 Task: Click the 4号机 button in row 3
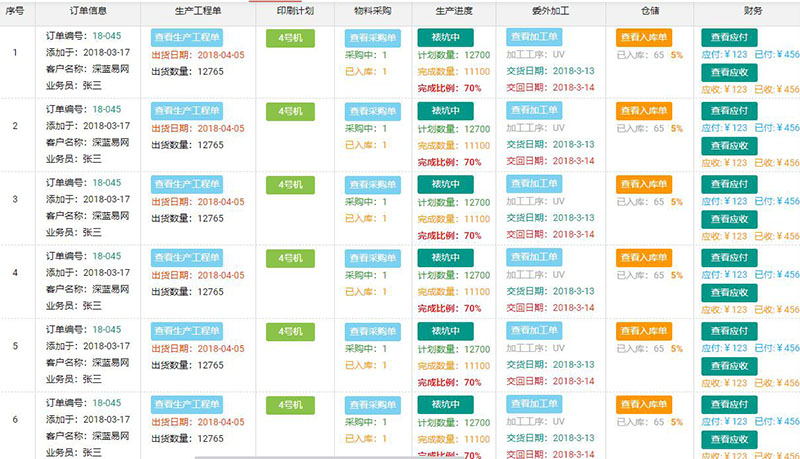pyautogui.click(x=290, y=185)
